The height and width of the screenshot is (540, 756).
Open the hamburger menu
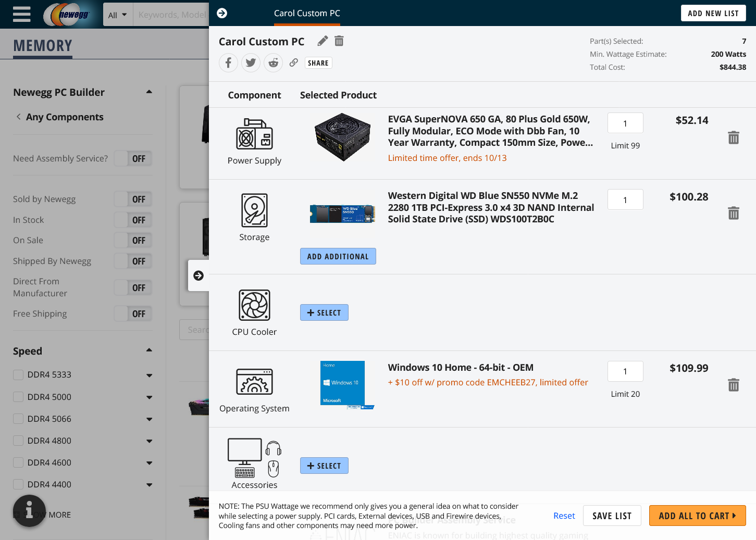(x=21, y=14)
